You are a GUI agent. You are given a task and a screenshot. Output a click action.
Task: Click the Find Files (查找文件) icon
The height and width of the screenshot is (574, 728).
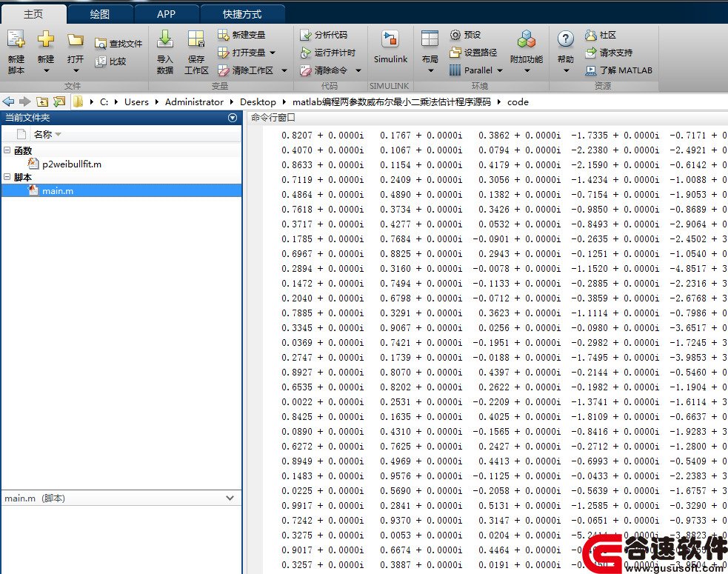pos(100,44)
